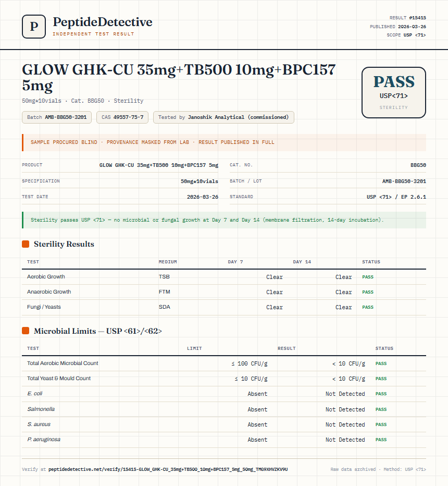Click TSB medium cell
Screen dimensions: 448x486
(x=164, y=277)
